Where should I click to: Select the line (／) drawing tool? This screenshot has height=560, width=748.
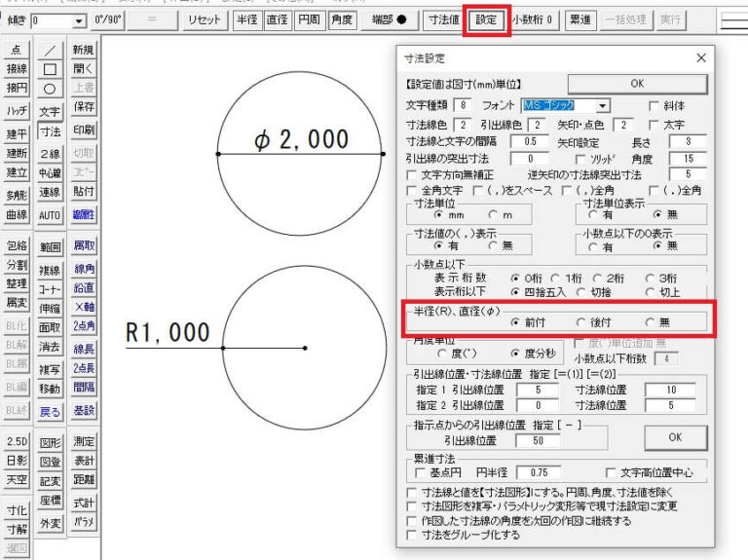click(50, 50)
